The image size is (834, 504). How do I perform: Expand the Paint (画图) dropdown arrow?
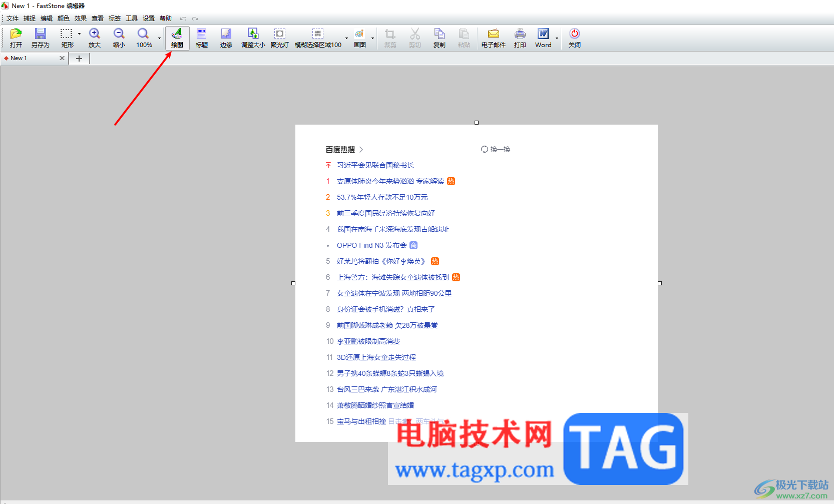(372, 38)
